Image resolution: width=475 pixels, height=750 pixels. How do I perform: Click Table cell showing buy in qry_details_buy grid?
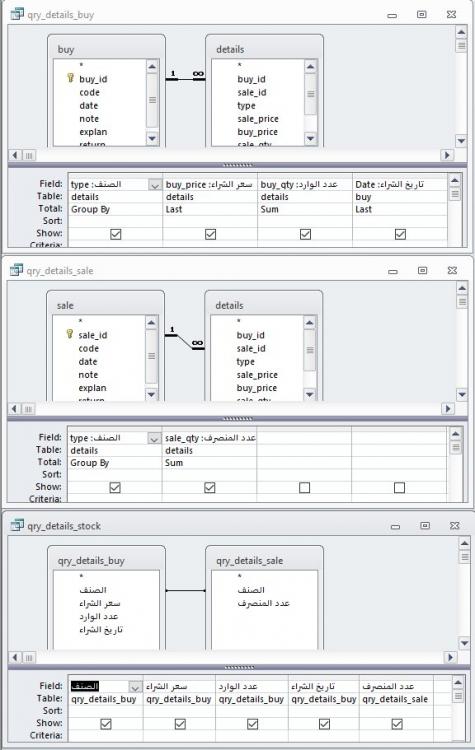tap(399, 197)
